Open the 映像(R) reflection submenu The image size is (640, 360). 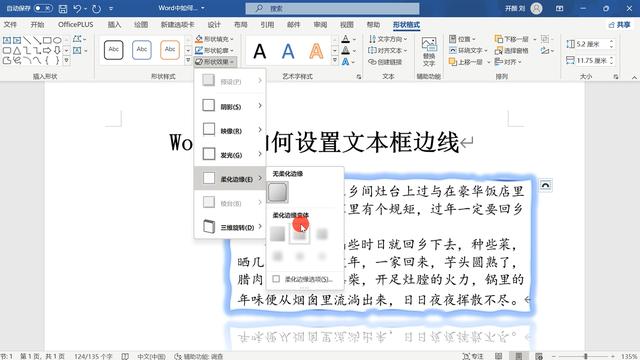click(x=230, y=130)
